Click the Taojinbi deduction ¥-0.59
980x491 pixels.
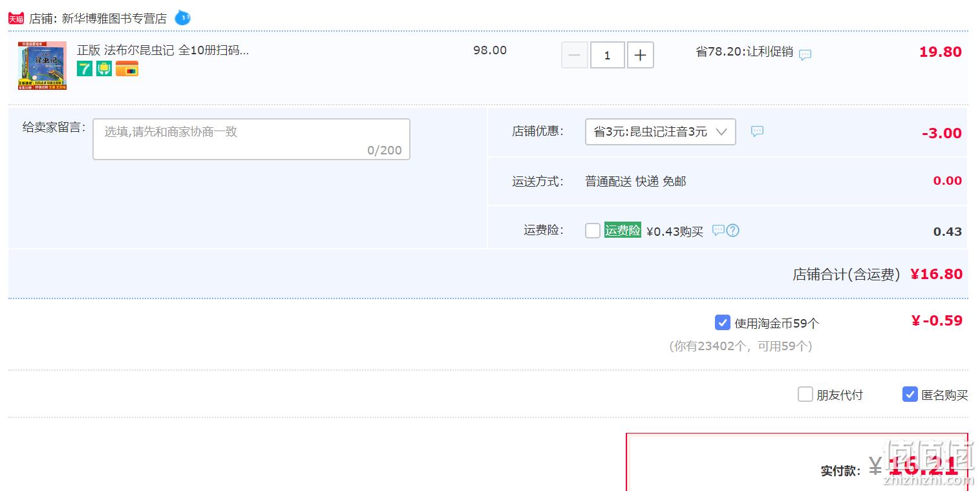click(937, 320)
